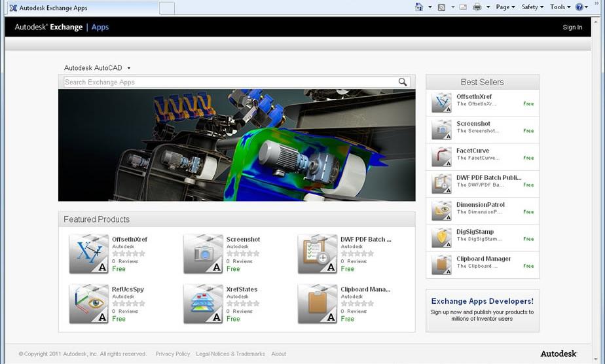Click the RefUcsSpy eye icon
The width and height of the screenshot is (605, 364).
coord(89,304)
